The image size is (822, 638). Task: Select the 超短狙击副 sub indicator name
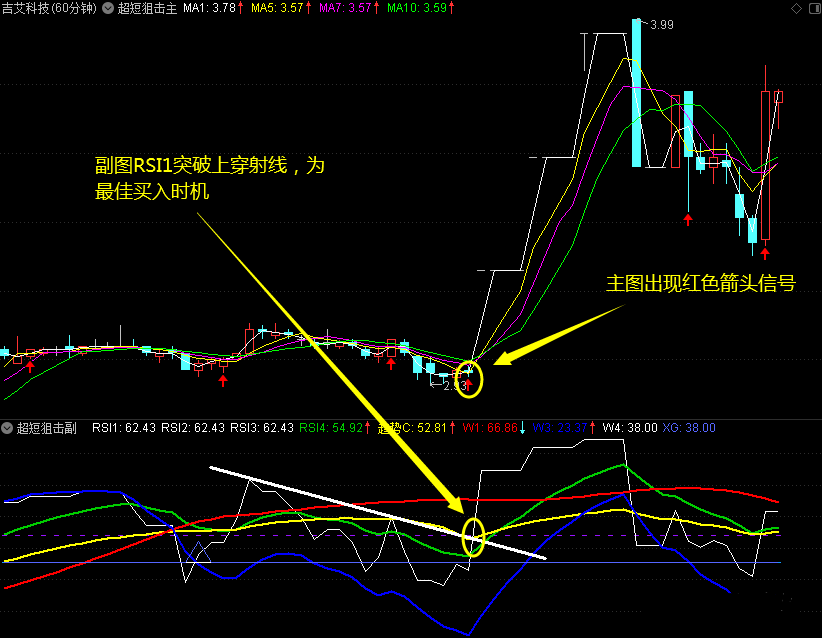46,428
